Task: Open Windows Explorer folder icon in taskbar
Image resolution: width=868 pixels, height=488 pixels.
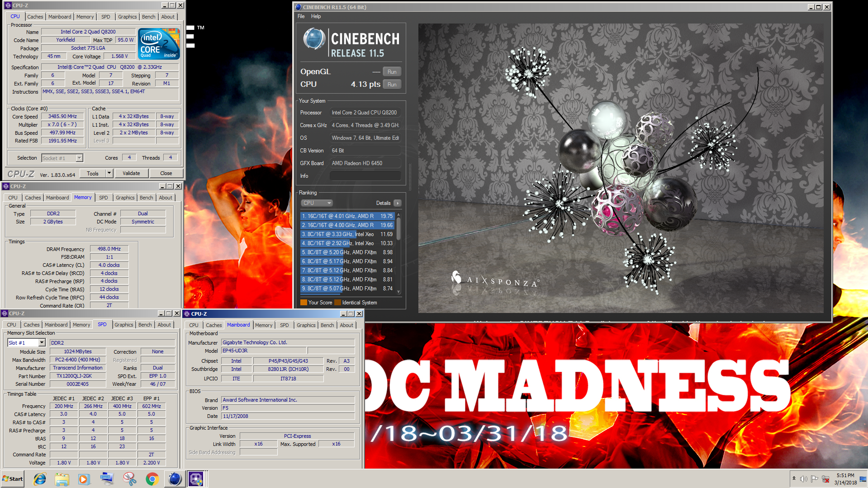Action: [62, 479]
